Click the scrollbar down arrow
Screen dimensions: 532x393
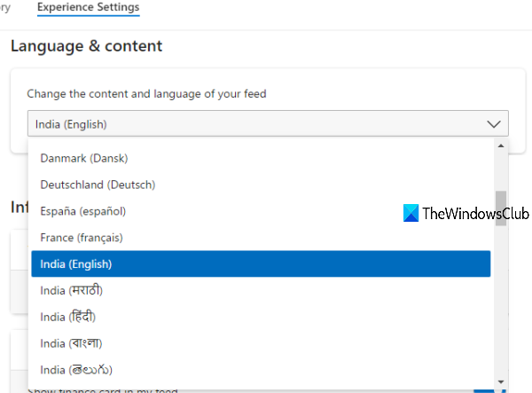pos(501,379)
